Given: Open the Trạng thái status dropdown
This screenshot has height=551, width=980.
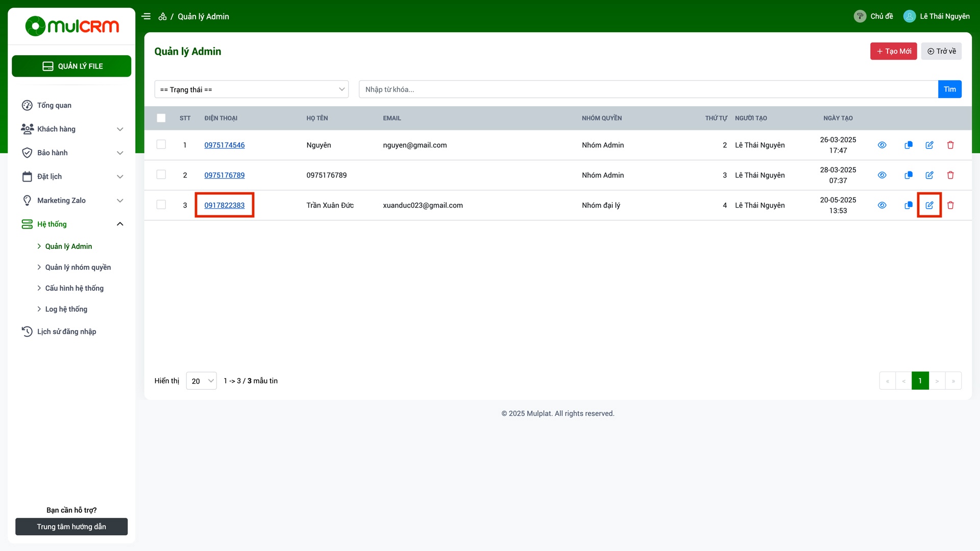Looking at the screenshot, I should 251,89.
